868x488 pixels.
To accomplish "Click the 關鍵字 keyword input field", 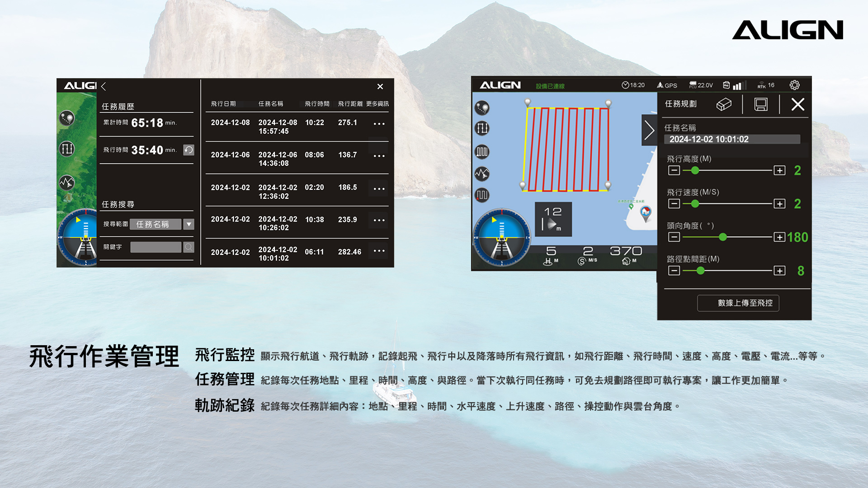I will tap(156, 247).
